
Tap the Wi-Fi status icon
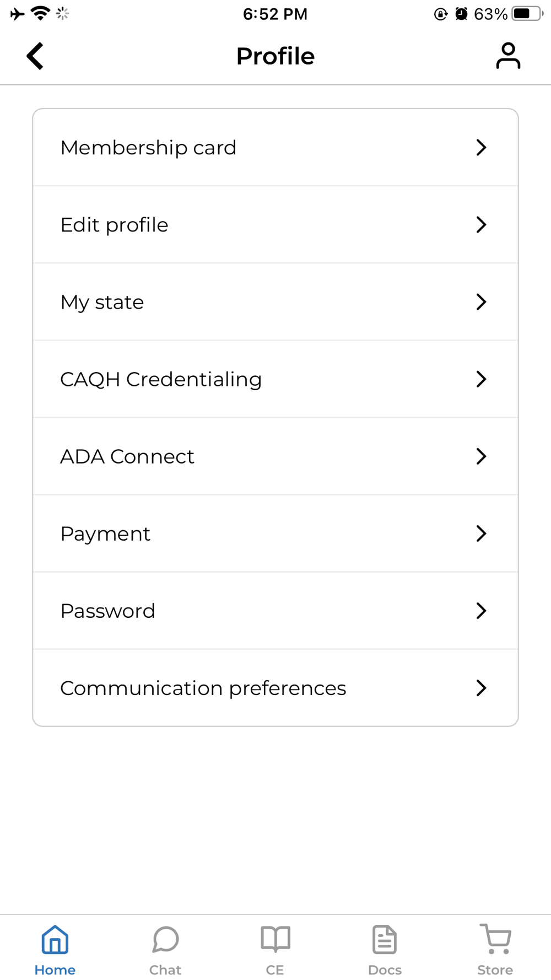click(40, 13)
